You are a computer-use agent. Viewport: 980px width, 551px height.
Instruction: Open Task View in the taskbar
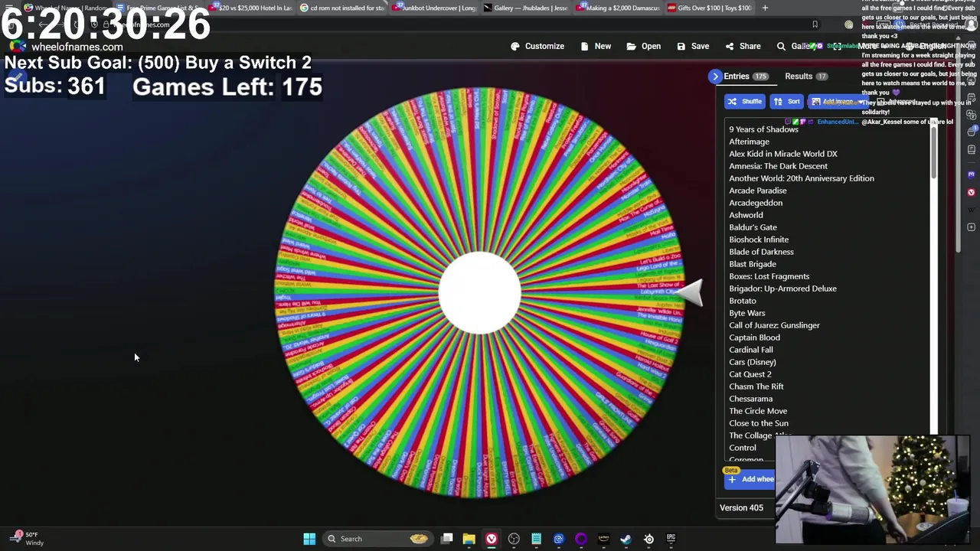tap(447, 539)
